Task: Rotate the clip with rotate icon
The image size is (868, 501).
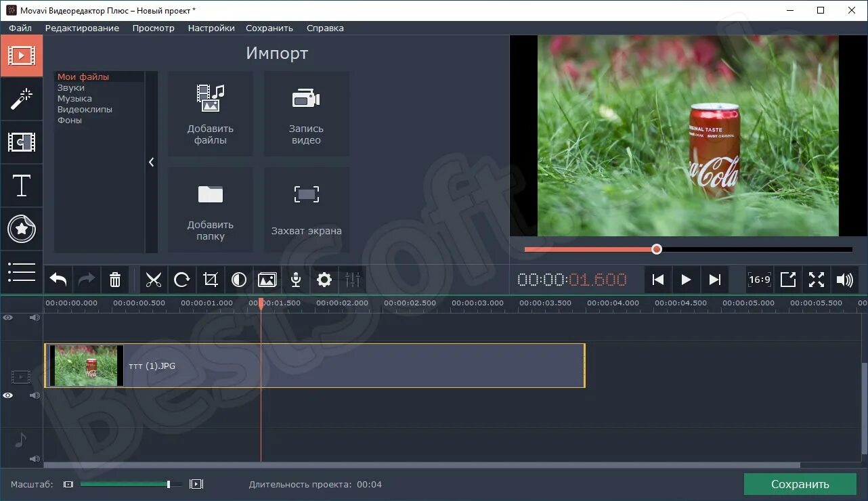Action: (x=182, y=280)
